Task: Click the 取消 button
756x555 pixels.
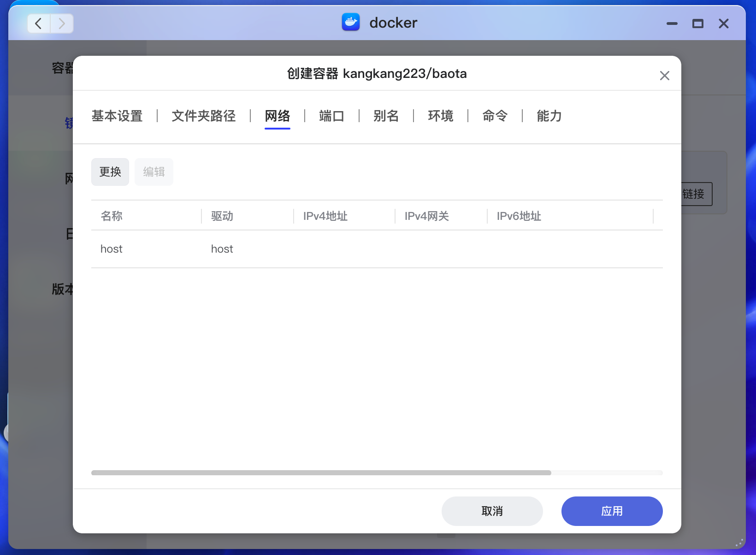Action: [x=492, y=511]
